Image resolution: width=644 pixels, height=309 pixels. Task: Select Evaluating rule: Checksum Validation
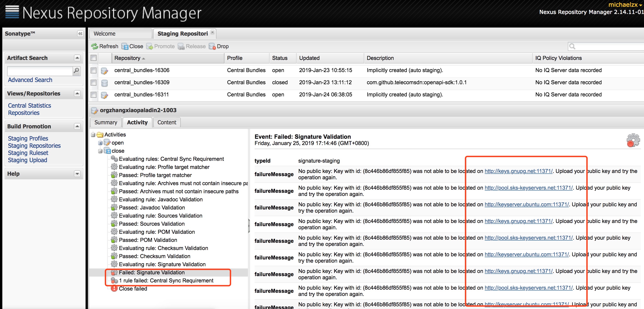(164, 248)
